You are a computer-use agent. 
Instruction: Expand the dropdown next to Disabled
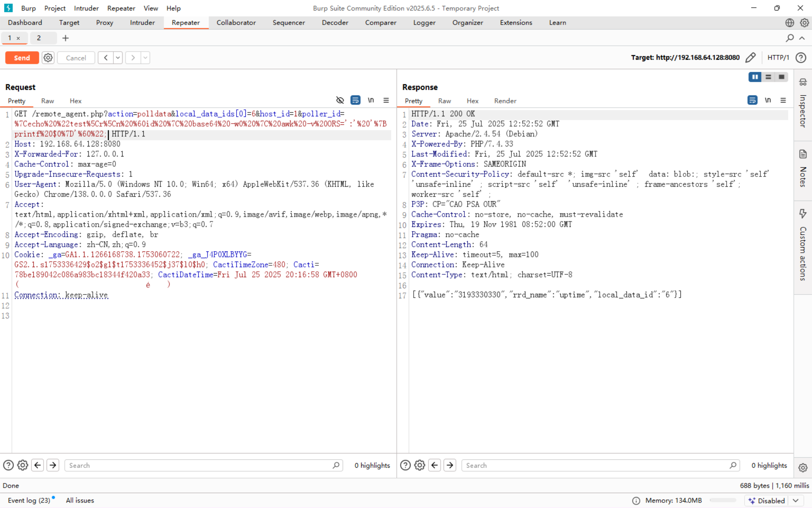(796, 500)
